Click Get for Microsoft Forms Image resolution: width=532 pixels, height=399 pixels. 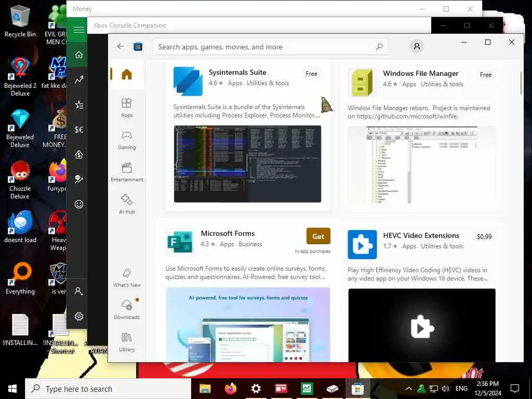click(318, 236)
